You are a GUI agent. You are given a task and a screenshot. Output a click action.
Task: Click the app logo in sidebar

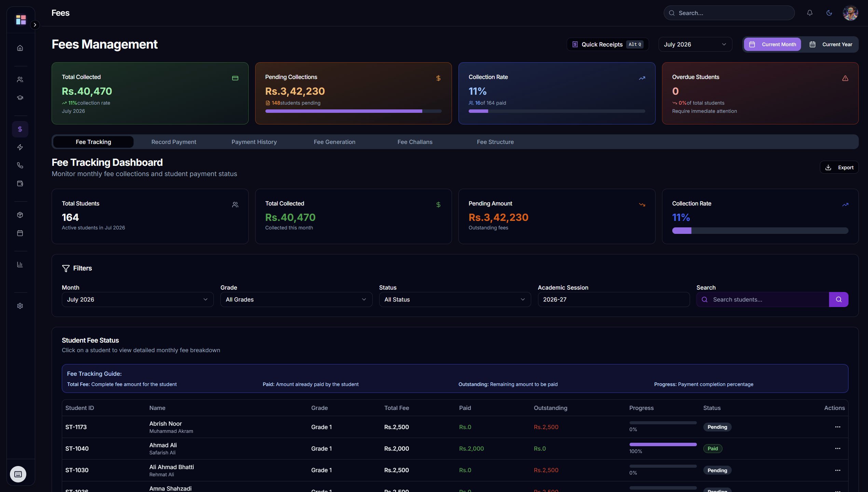pyautogui.click(x=21, y=19)
